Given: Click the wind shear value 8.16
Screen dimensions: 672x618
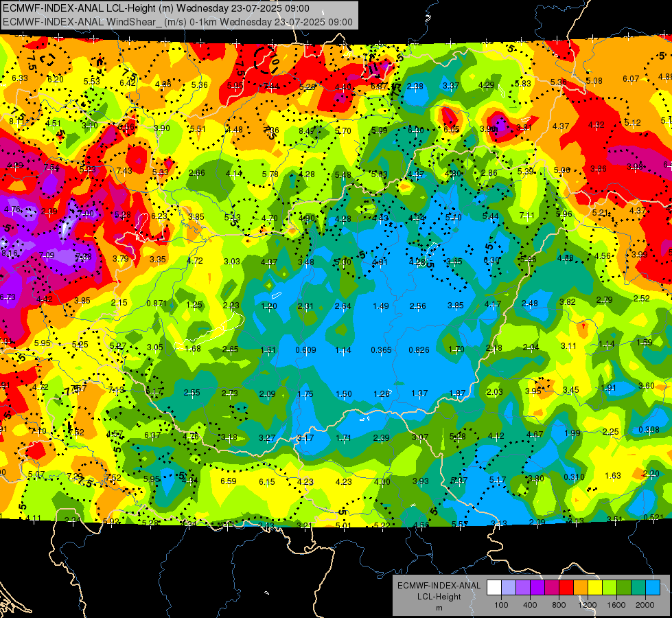Looking at the screenshot, I should click(10, 253).
